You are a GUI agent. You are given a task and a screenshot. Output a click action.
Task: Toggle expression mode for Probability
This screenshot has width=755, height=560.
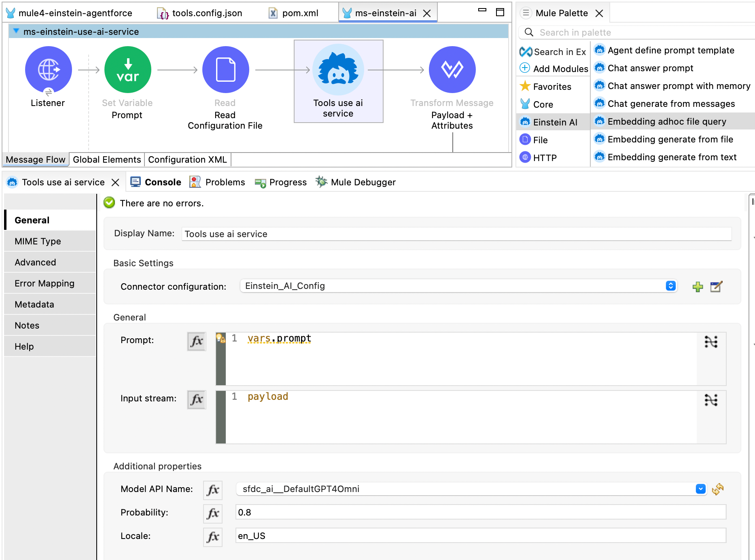pos(213,513)
